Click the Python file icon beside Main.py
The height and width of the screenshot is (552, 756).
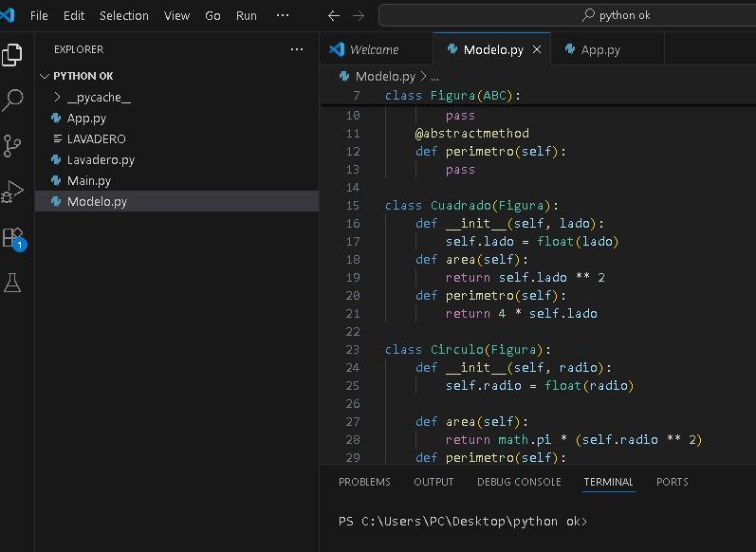[56, 181]
